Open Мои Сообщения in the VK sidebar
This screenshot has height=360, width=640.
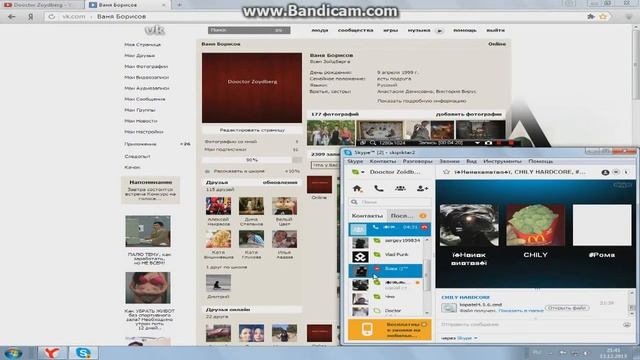point(145,99)
